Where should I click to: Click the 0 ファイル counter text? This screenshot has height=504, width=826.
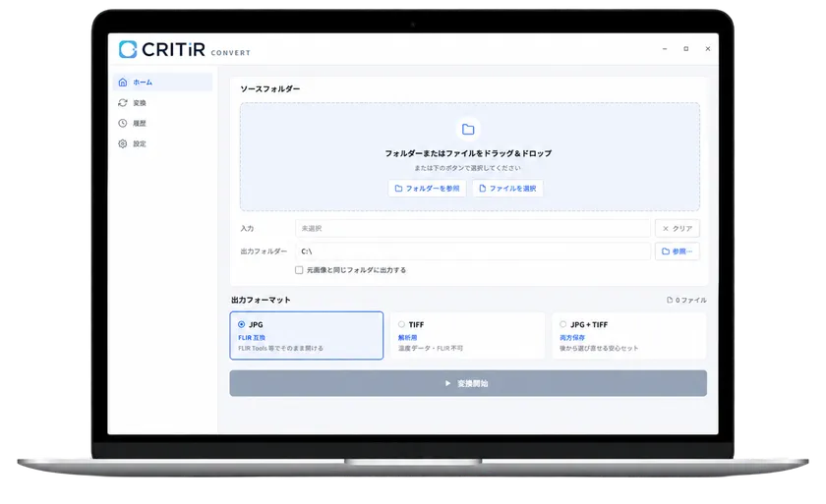click(x=687, y=300)
